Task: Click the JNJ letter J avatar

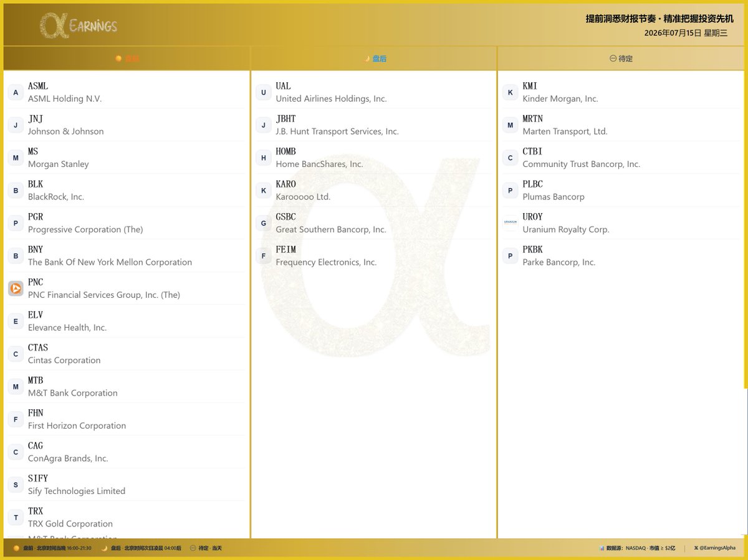Action: pos(16,125)
